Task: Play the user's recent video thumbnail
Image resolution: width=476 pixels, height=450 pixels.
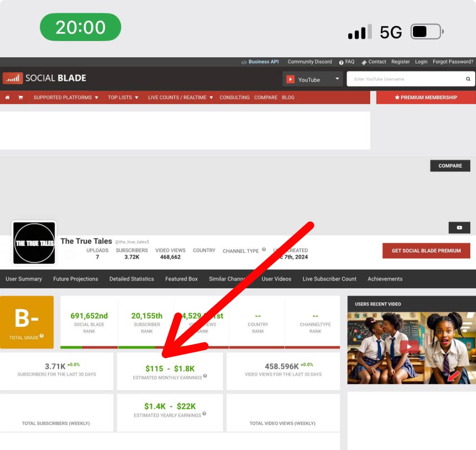Action: 409,347
